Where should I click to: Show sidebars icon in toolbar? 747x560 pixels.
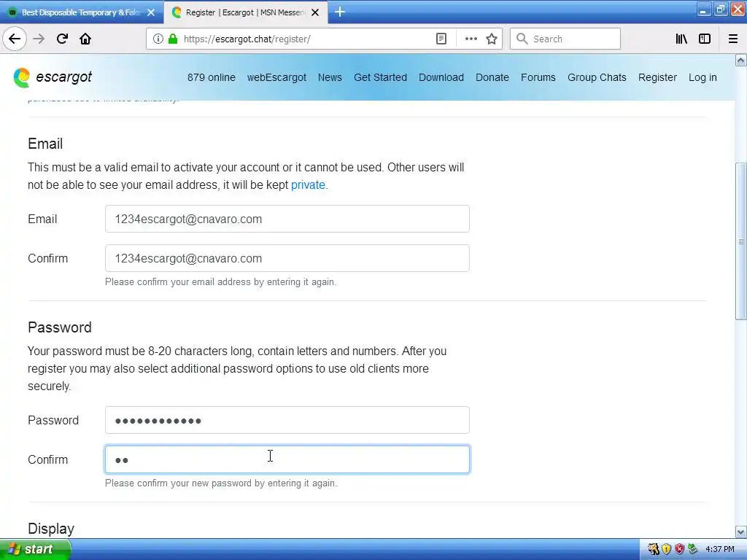click(705, 39)
